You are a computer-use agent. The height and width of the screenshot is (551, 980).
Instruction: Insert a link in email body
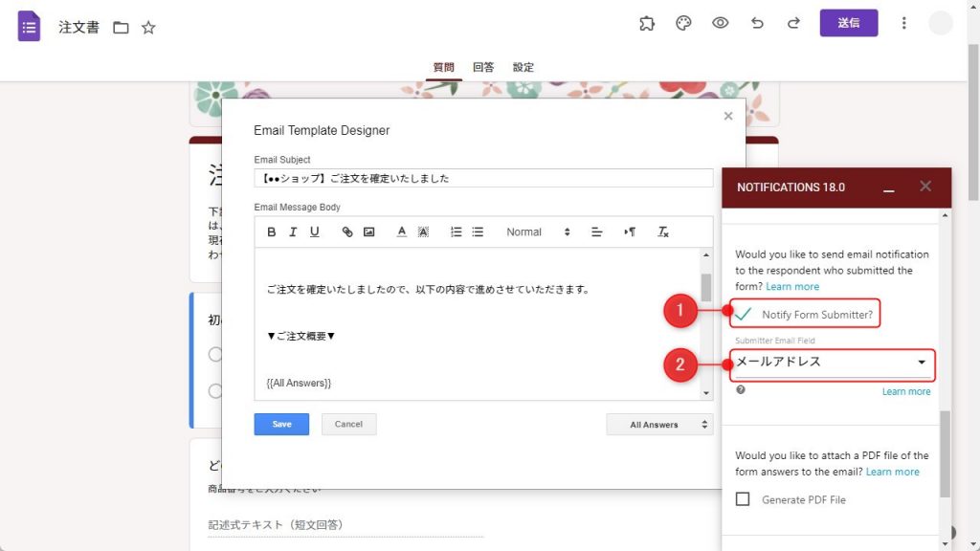click(347, 231)
